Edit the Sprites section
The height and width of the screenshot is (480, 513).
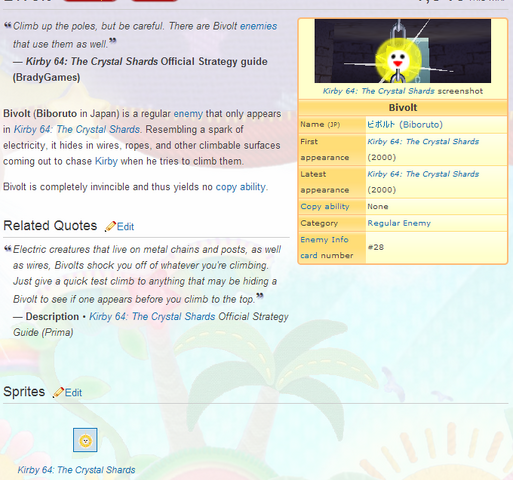click(73, 393)
